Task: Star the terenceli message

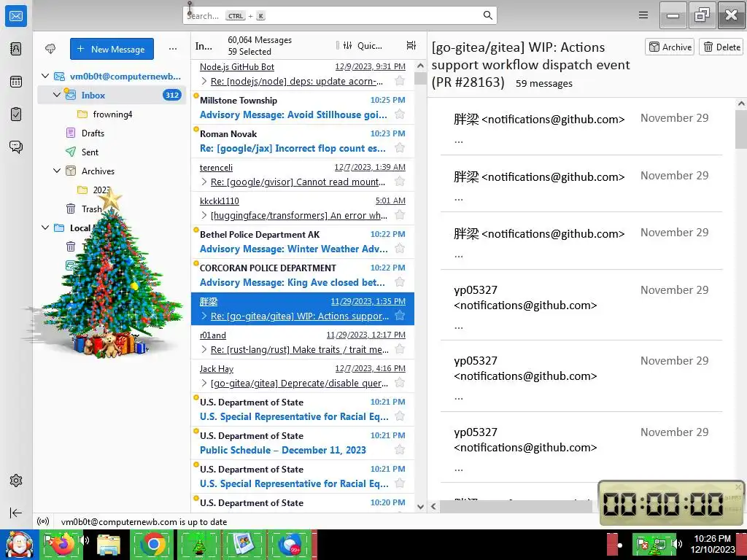Action: (400, 182)
